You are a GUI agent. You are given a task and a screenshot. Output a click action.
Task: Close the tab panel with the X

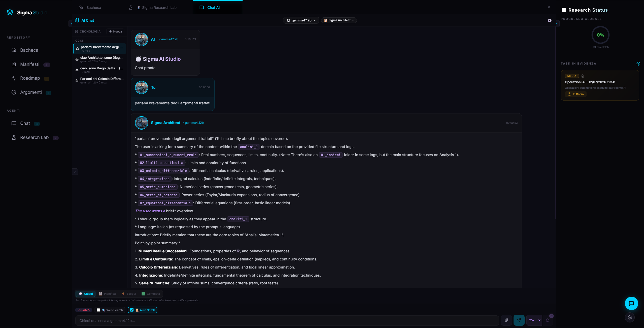pos(549,7)
